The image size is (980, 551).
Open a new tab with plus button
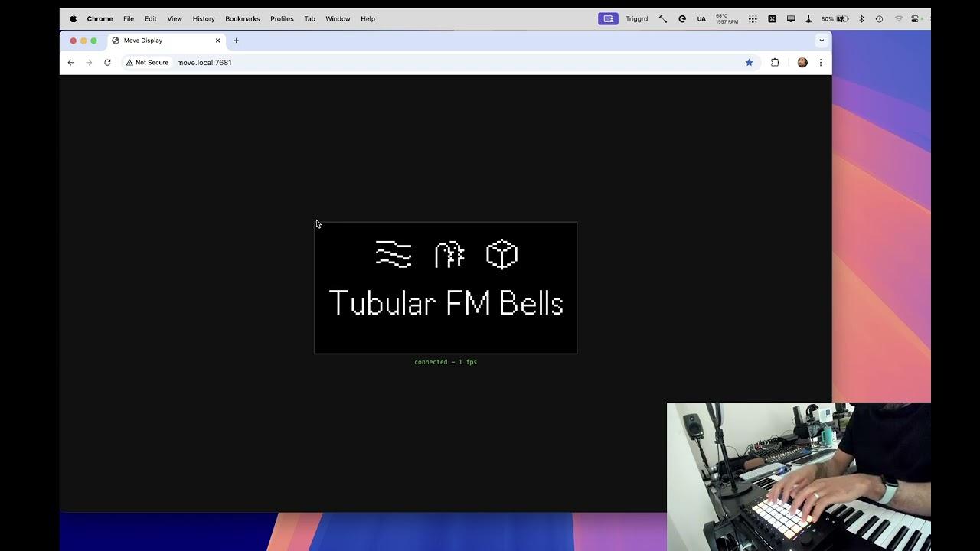pyautogui.click(x=236, y=41)
